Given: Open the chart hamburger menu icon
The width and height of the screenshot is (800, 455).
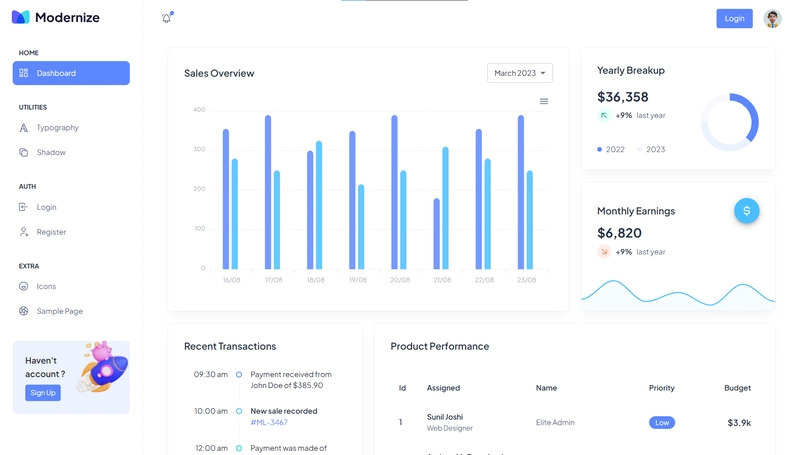Looking at the screenshot, I should tap(544, 101).
